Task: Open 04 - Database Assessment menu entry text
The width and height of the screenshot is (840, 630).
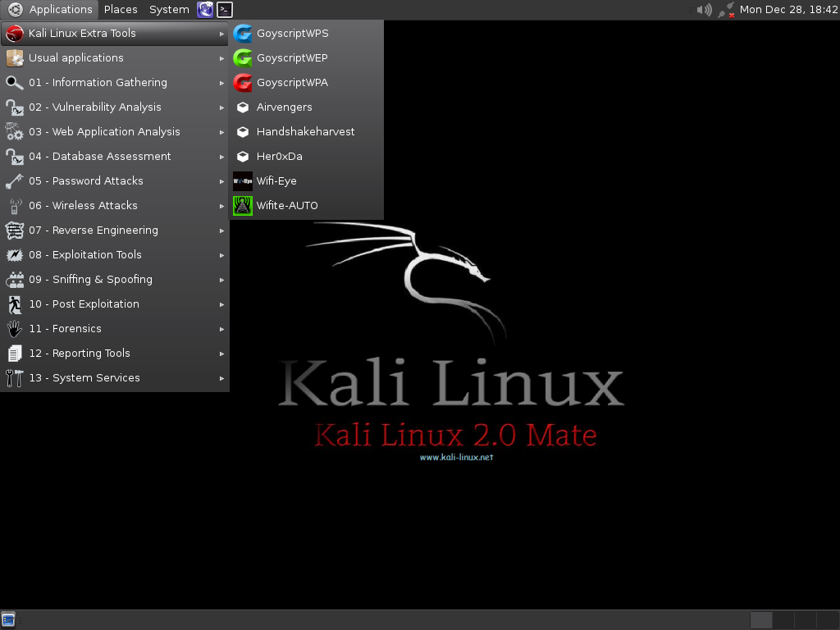Action: pos(100,157)
